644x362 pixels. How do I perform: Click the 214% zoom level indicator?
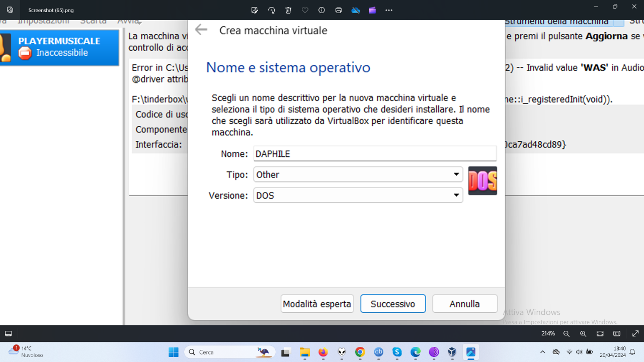[548, 334]
